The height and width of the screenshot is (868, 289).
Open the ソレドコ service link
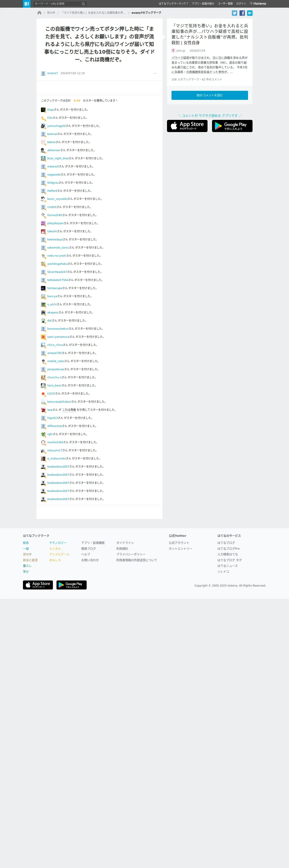pyautogui.click(x=223, y=571)
